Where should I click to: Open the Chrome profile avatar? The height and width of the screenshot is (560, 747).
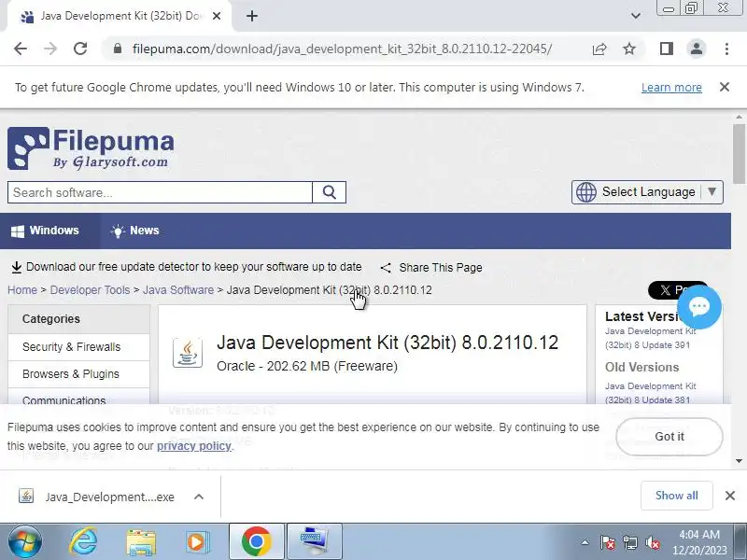tap(696, 49)
